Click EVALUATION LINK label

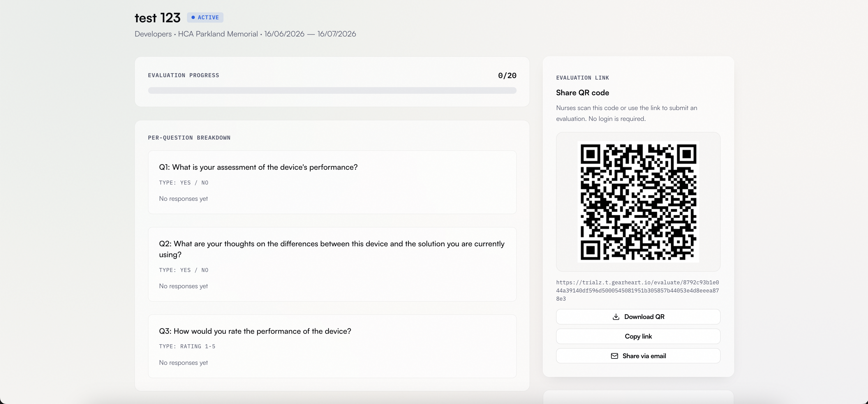[582, 78]
